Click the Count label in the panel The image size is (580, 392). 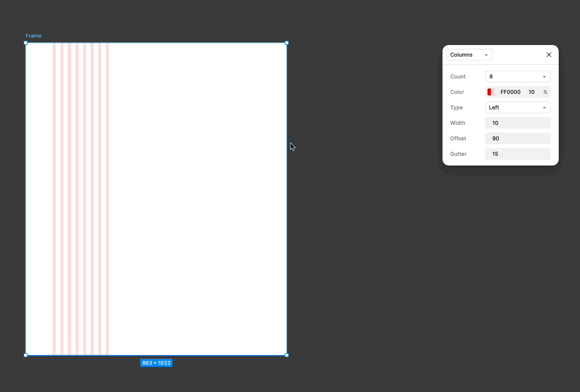[458, 76]
